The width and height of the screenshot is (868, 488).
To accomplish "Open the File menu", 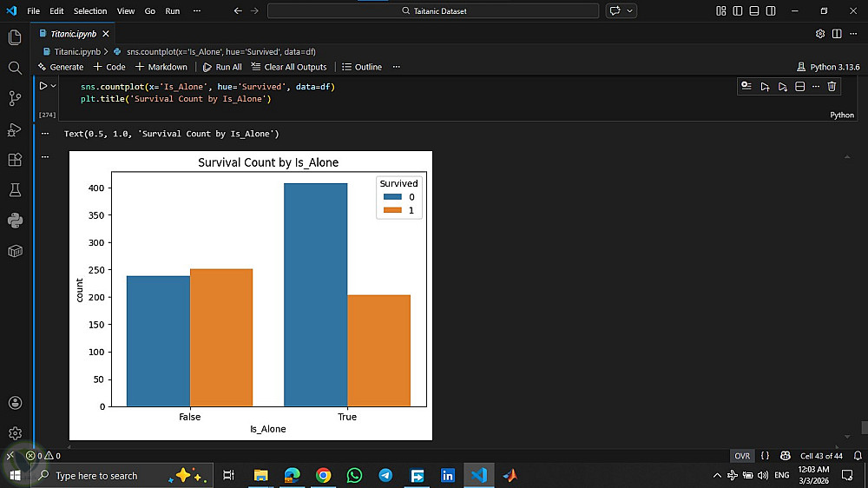I will tap(33, 11).
